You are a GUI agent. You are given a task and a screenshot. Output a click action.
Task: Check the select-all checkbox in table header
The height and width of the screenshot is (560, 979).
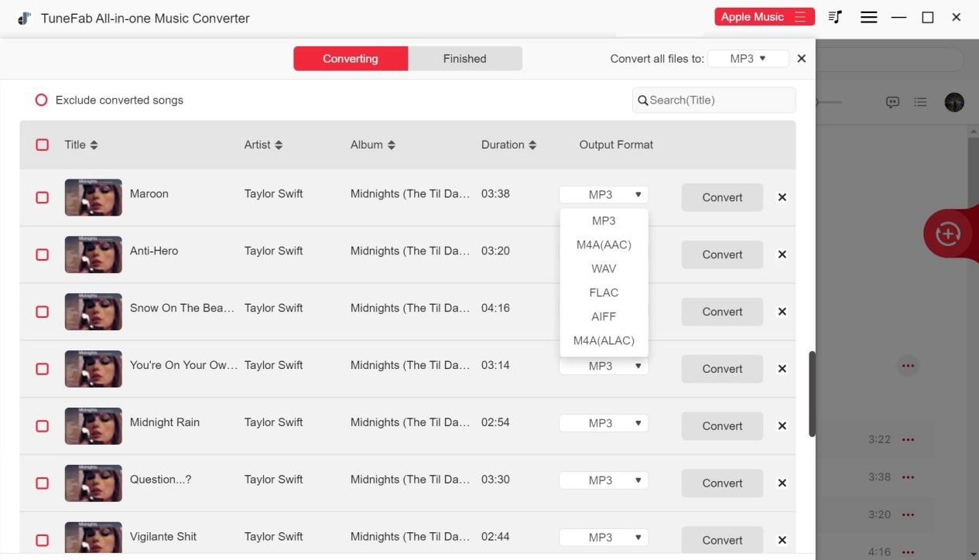click(x=42, y=144)
